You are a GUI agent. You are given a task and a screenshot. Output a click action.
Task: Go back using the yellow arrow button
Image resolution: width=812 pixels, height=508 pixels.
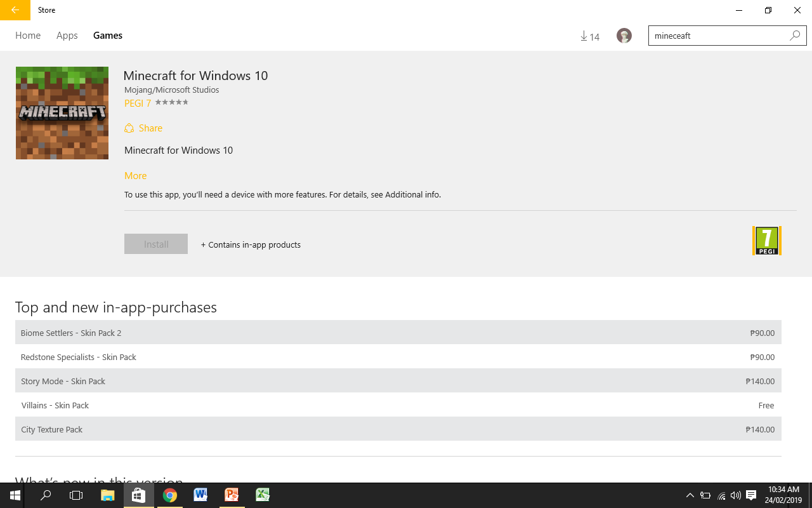point(15,10)
